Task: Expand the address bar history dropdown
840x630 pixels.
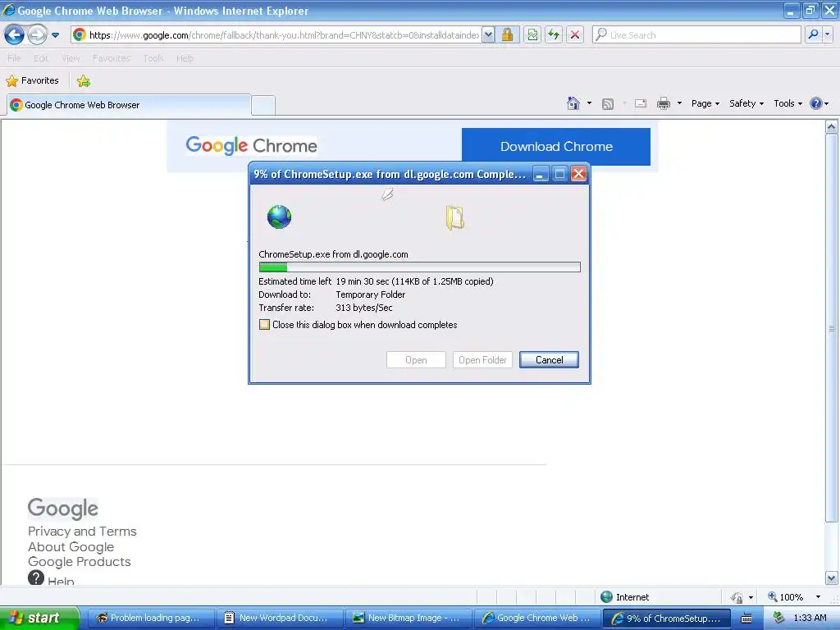Action: (488, 35)
